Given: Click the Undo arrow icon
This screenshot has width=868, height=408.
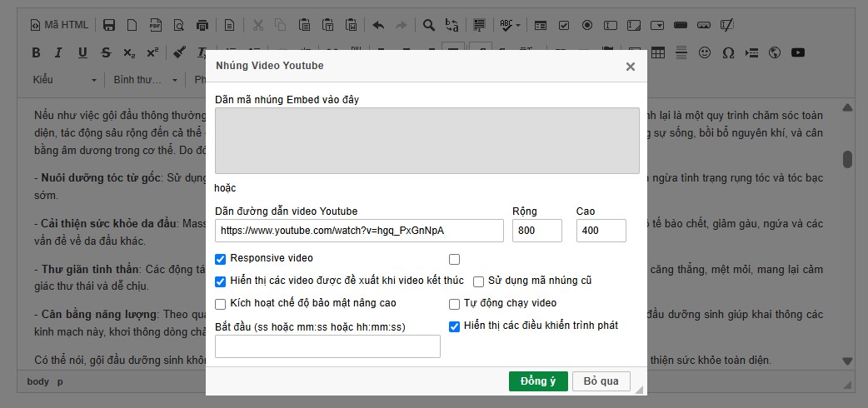Looking at the screenshot, I should [378, 25].
